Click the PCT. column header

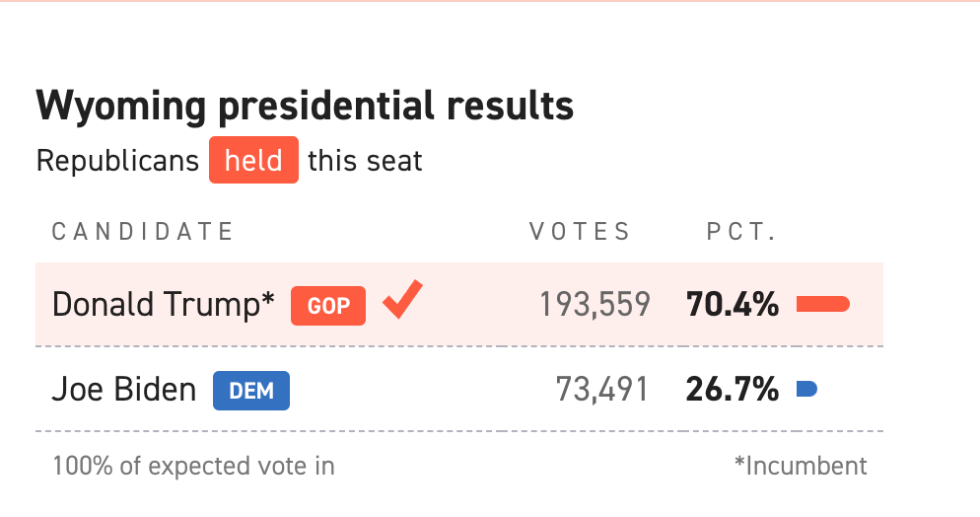(x=742, y=232)
